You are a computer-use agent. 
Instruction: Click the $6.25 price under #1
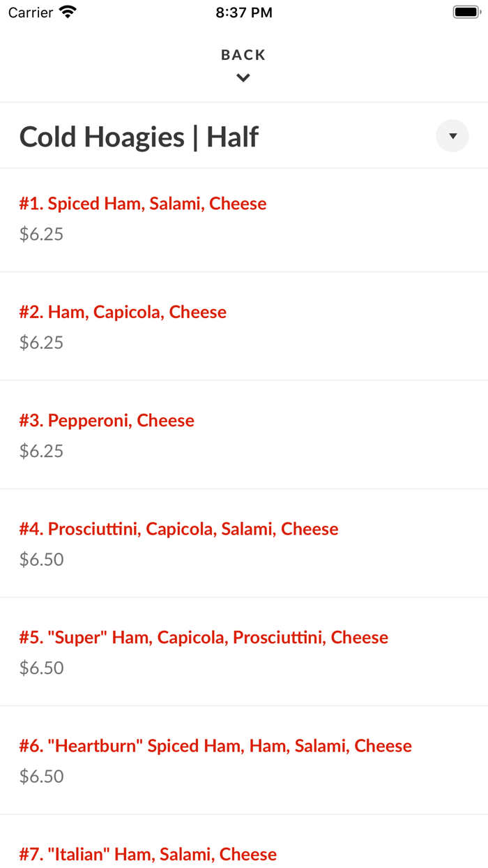(x=41, y=234)
